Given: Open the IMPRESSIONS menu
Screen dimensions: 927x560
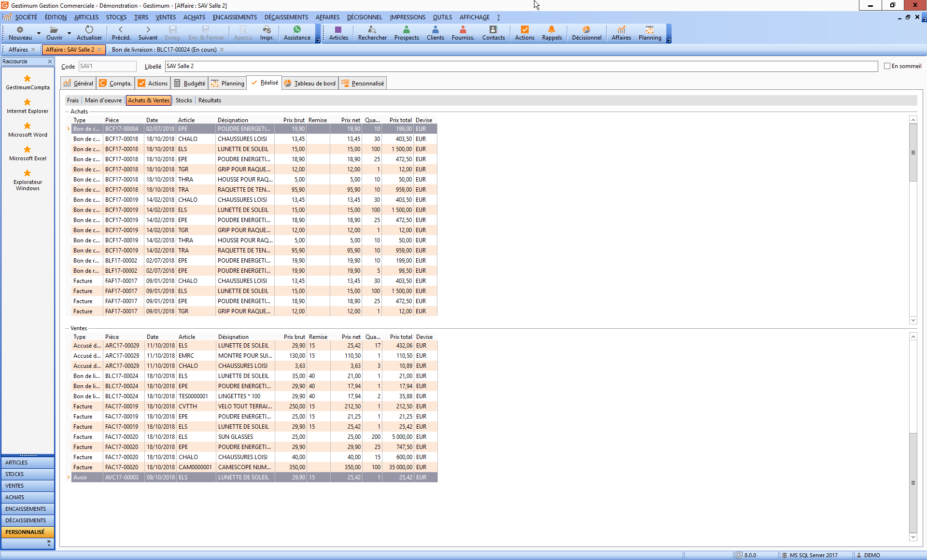Looking at the screenshot, I should (x=407, y=17).
